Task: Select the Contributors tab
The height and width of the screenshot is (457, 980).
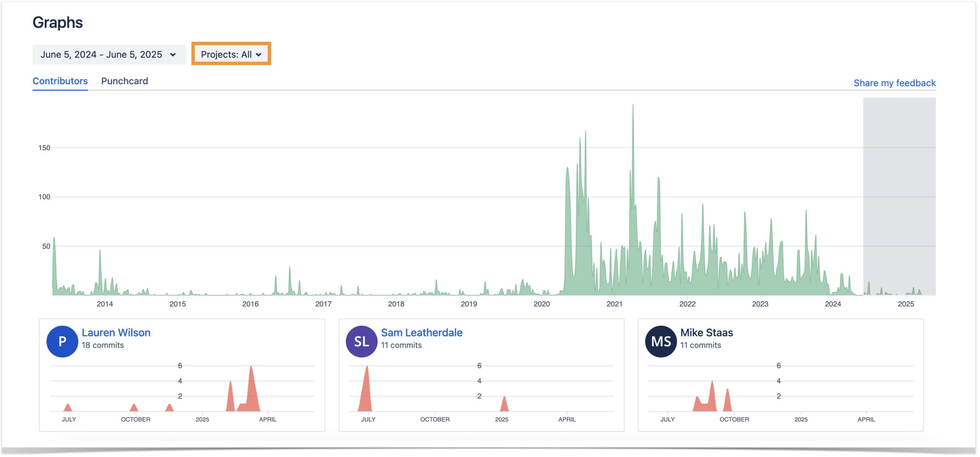Action: click(x=60, y=81)
